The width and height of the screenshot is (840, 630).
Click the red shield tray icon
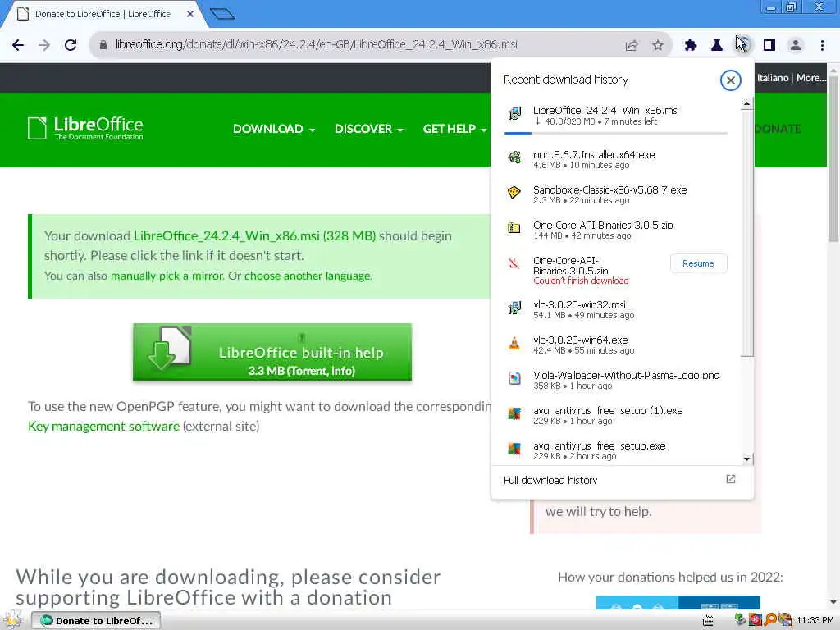[x=756, y=620]
